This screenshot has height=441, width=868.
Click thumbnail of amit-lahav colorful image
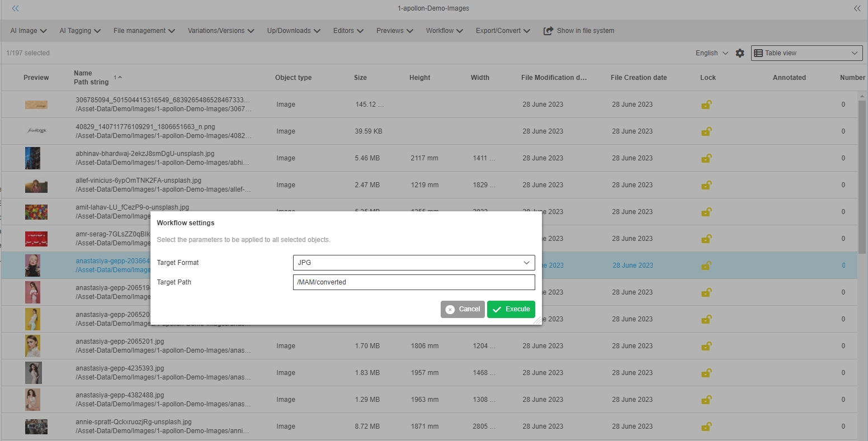pyautogui.click(x=36, y=212)
